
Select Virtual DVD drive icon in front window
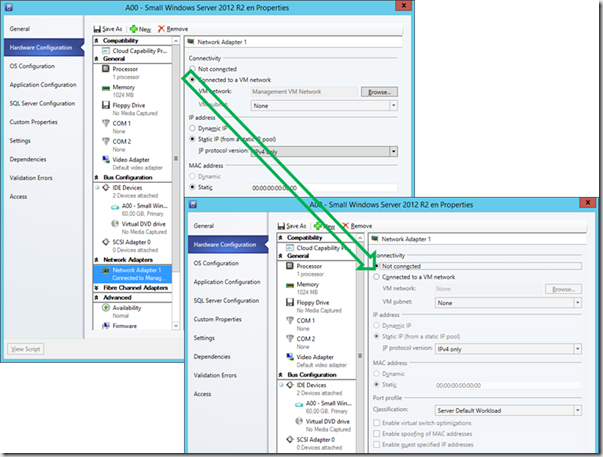click(299, 421)
